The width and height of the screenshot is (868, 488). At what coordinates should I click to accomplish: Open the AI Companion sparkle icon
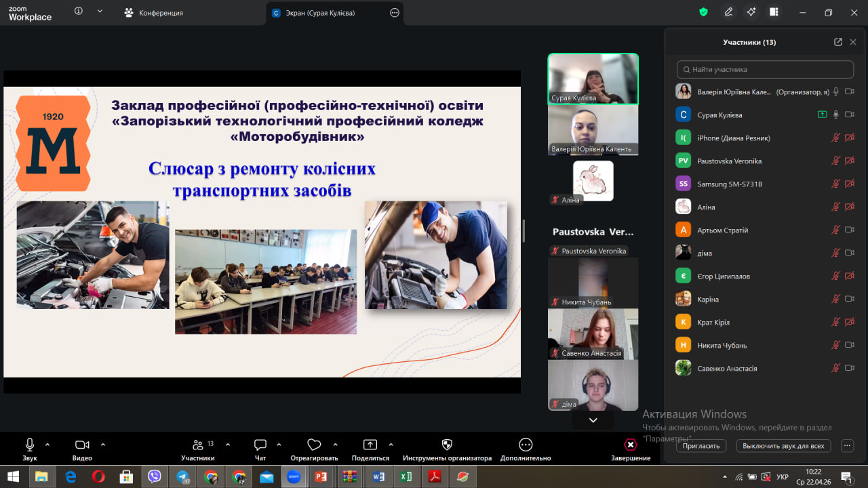(x=751, y=12)
